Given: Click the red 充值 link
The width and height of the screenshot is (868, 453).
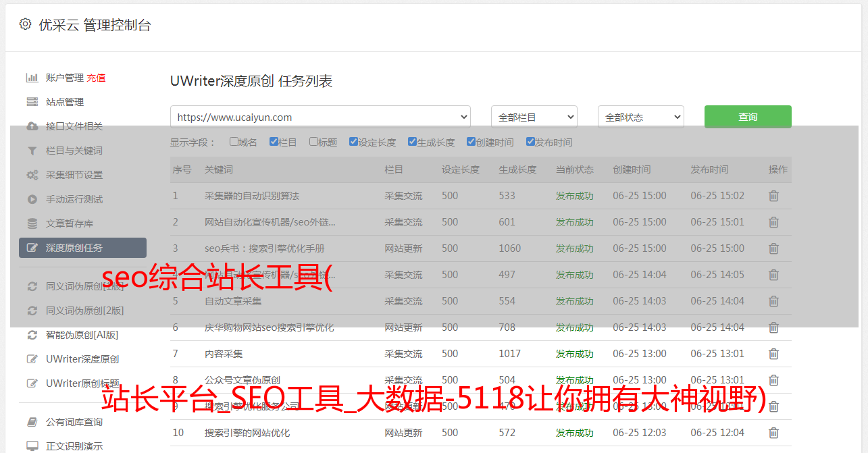Looking at the screenshot, I should [96, 78].
